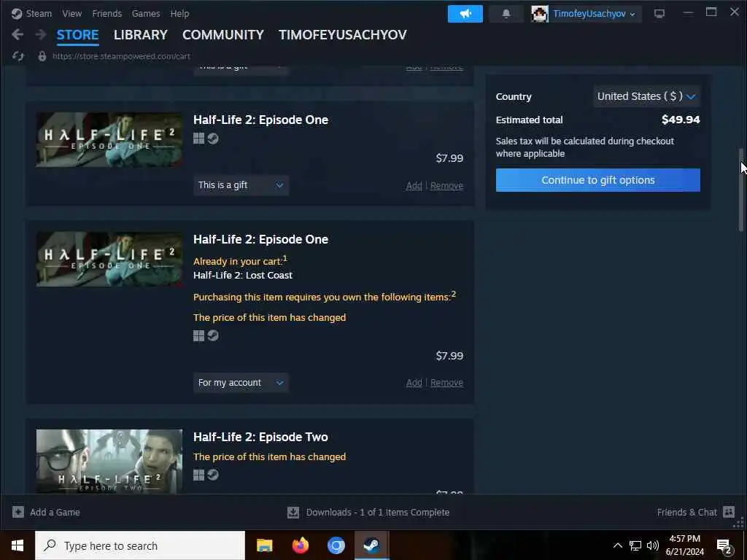Click Steam platform icon on Episode Two

pyautogui.click(x=213, y=475)
